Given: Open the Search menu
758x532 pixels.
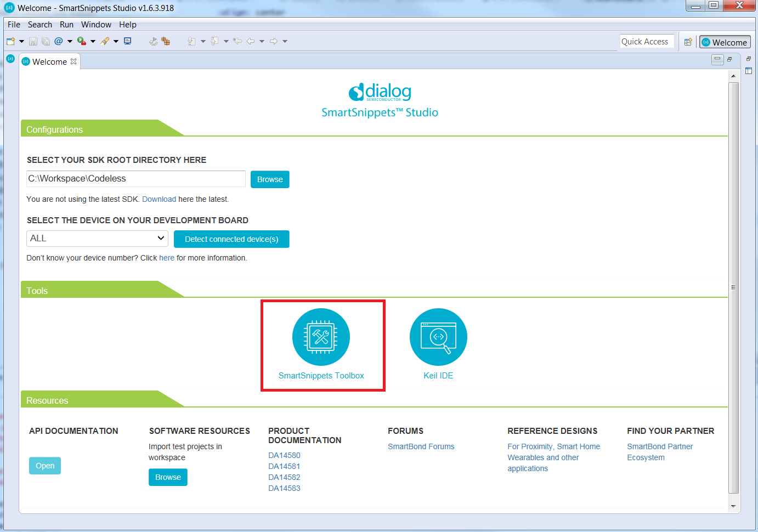Looking at the screenshot, I should (x=40, y=25).
